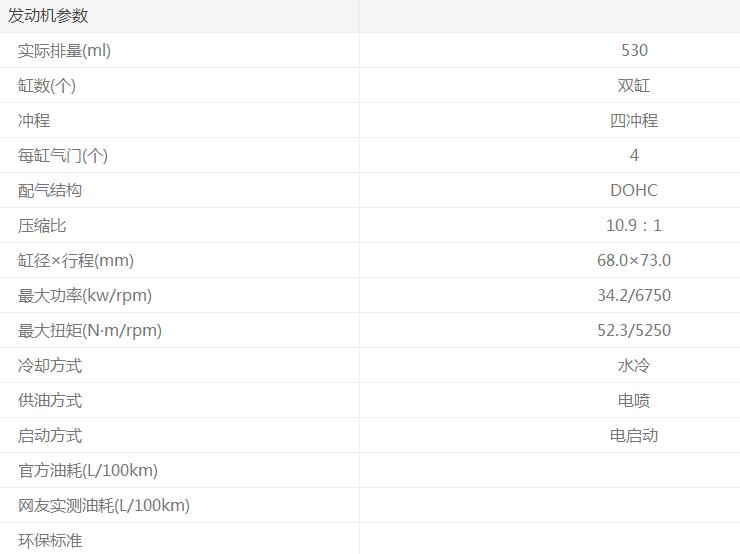Select the 官方油耗(L/100km) label

88,471
